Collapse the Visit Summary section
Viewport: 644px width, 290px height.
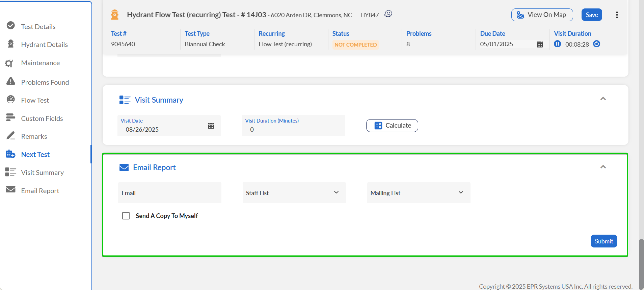[603, 99]
